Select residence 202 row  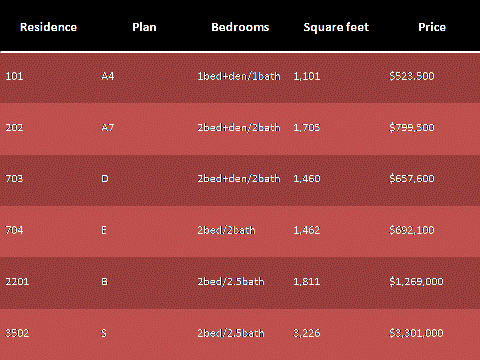(240, 129)
